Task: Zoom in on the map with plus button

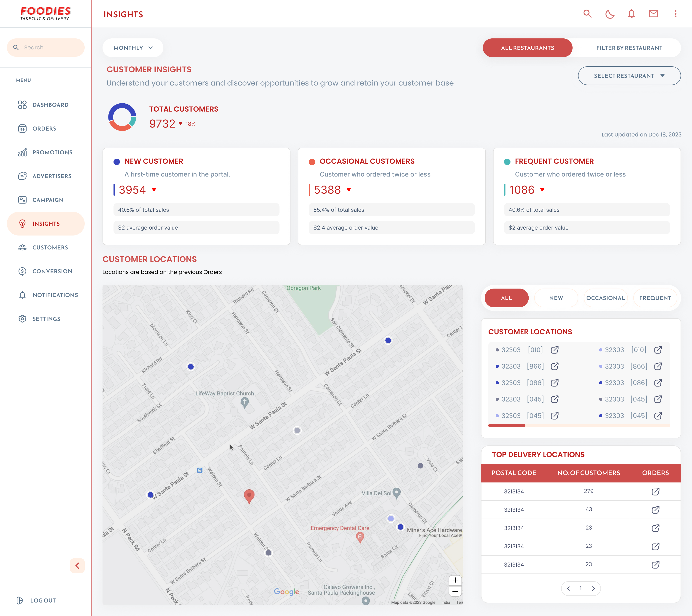Action: point(455,580)
